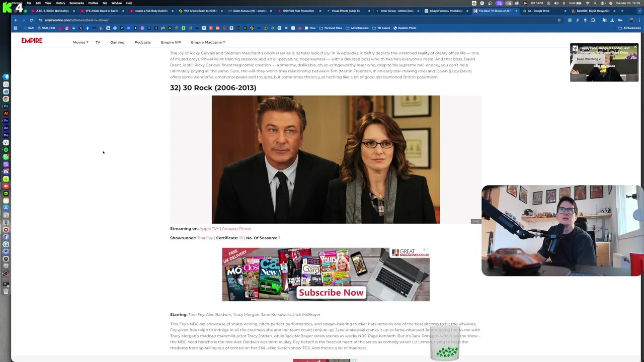Image resolution: width=644 pixels, height=362 pixels.
Task: Bookmark this page with the star icon
Action: (x=559, y=20)
